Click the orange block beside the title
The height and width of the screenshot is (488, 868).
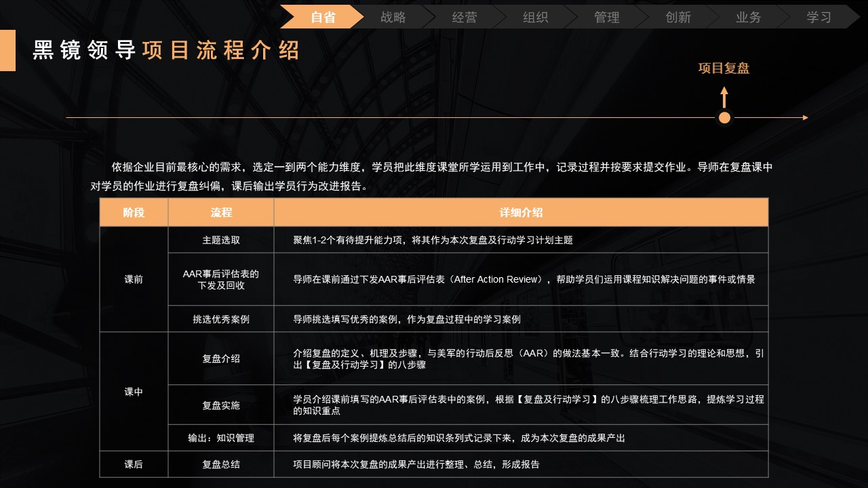[7, 50]
